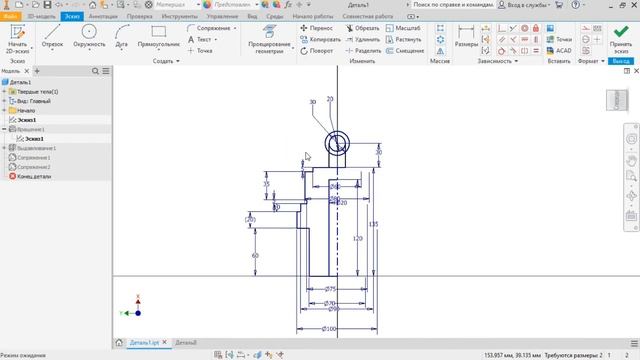The width and height of the screenshot is (640, 360).
Task: Open Вход в службы sign-in menu
Action: (524, 5)
